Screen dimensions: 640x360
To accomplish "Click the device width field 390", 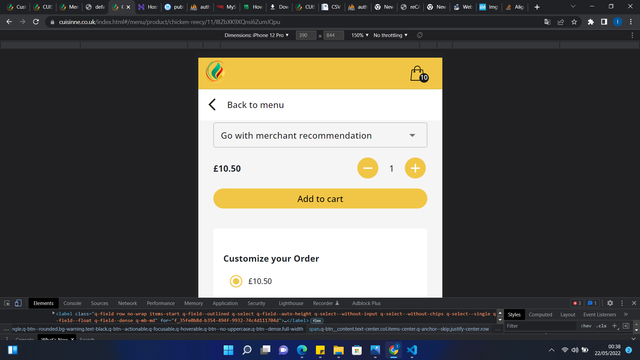I will coord(306,36).
